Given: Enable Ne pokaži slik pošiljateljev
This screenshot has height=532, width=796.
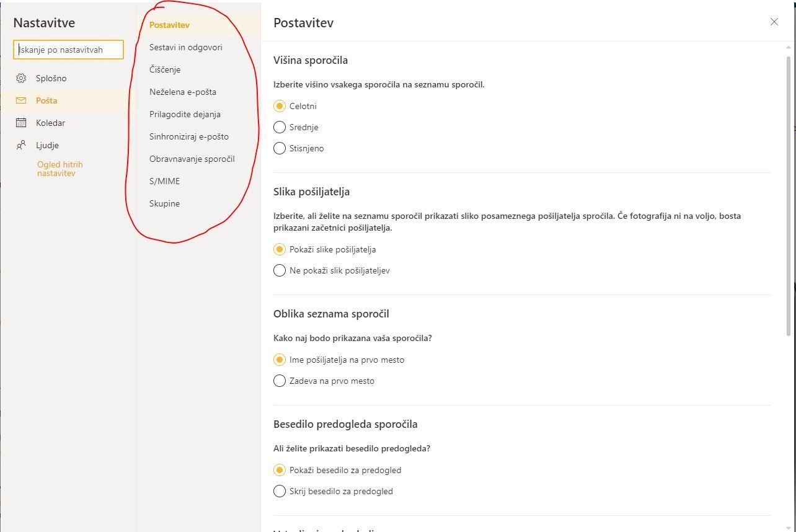Looking at the screenshot, I should 280,270.
